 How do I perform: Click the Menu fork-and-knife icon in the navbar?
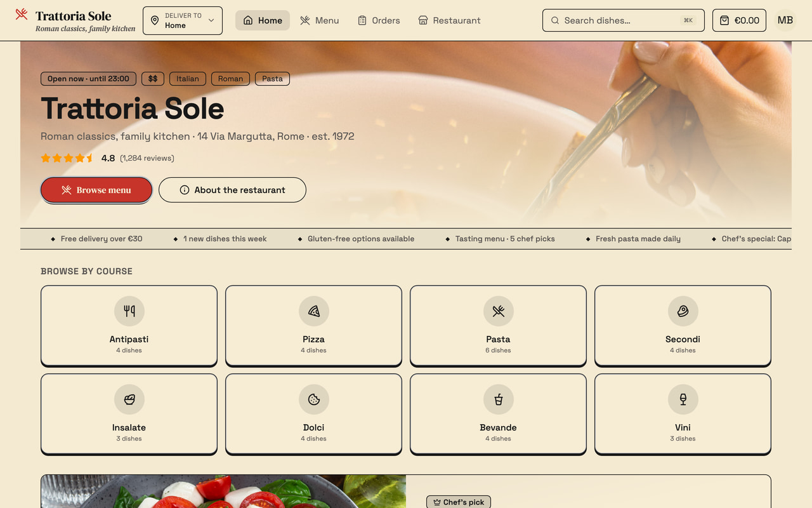point(305,20)
